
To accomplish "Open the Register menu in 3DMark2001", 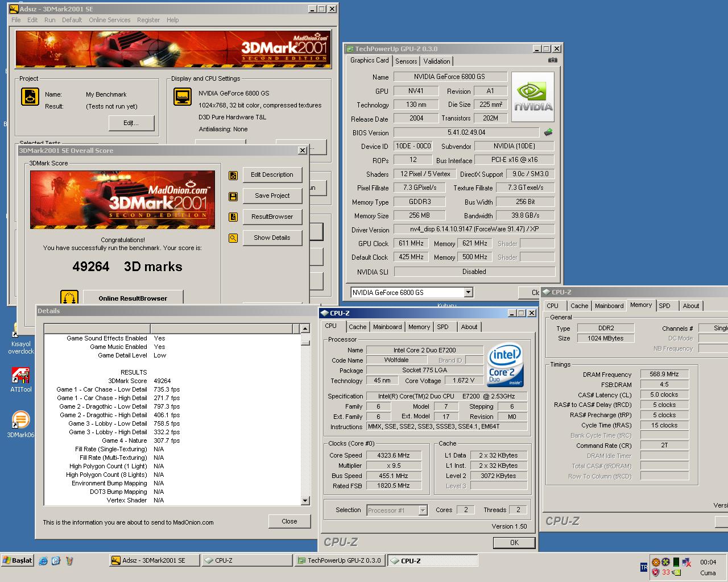I will (x=148, y=20).
